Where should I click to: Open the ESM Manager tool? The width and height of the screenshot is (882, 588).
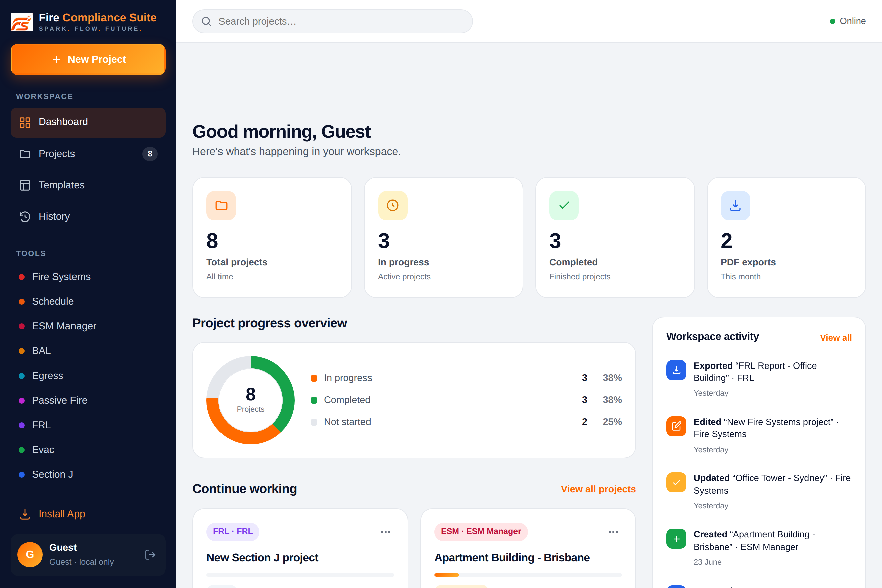click(88, 326)
